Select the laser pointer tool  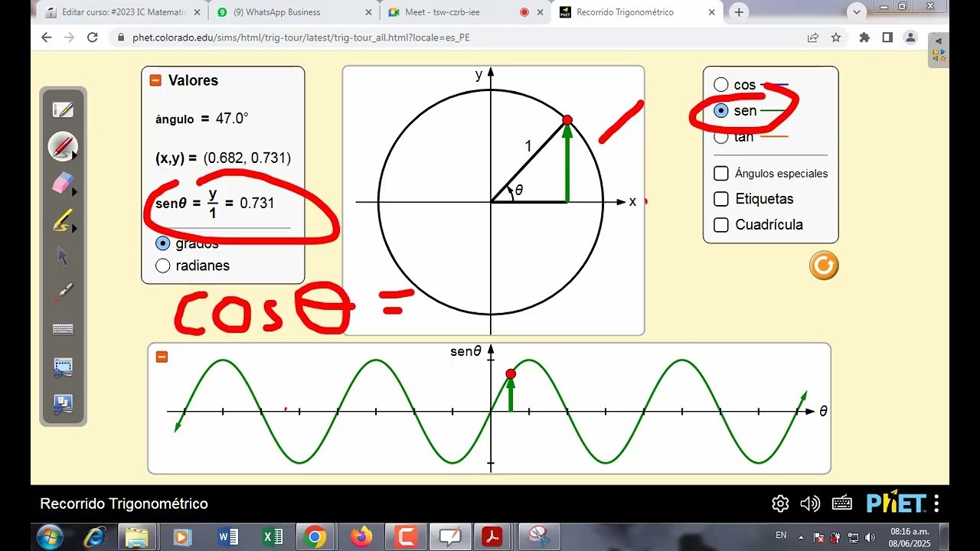click(63, 293)
